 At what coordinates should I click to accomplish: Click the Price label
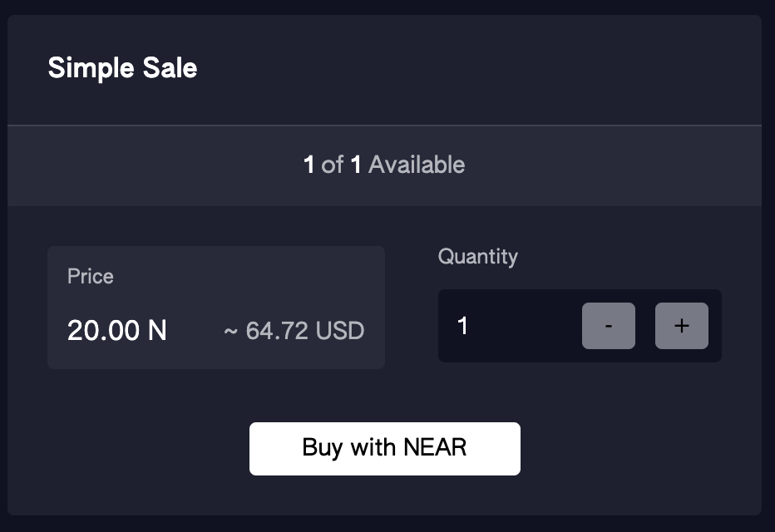tap(91, 276)
